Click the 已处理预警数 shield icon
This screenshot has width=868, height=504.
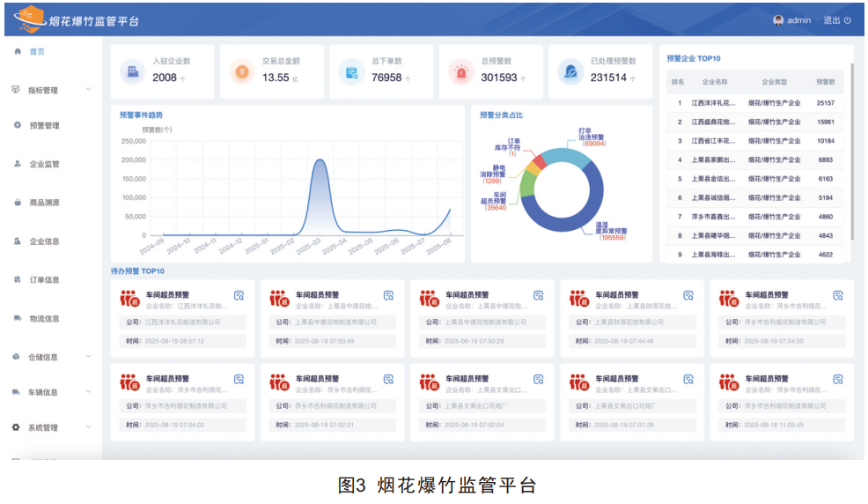571,71
